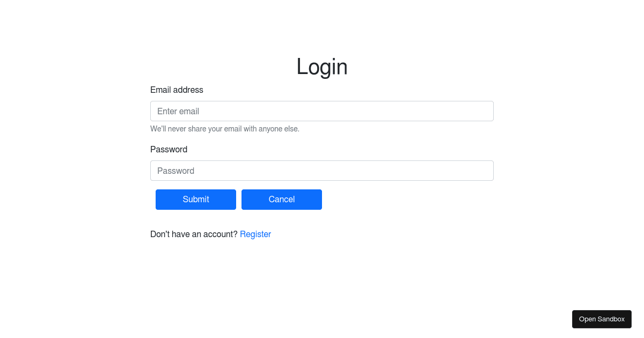Viewport: 644px width, 338px height.
Task: Click the Password field label
Action: coord(169,149)
